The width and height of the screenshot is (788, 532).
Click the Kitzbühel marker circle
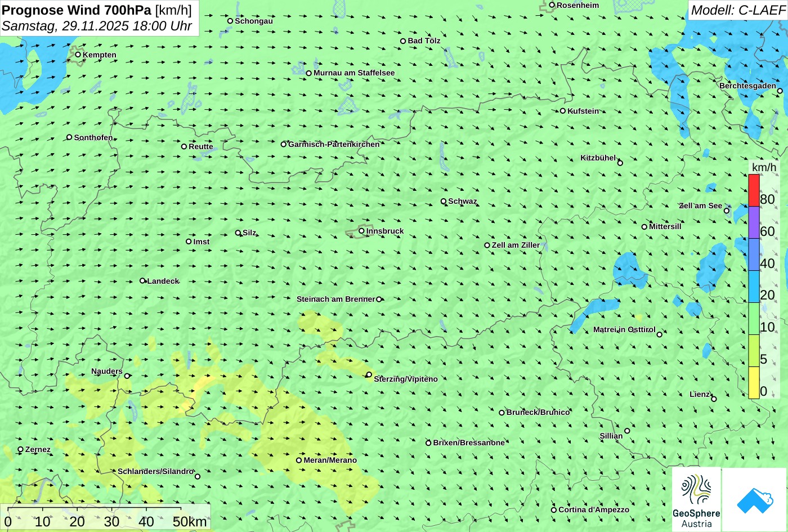click(620, 163)
